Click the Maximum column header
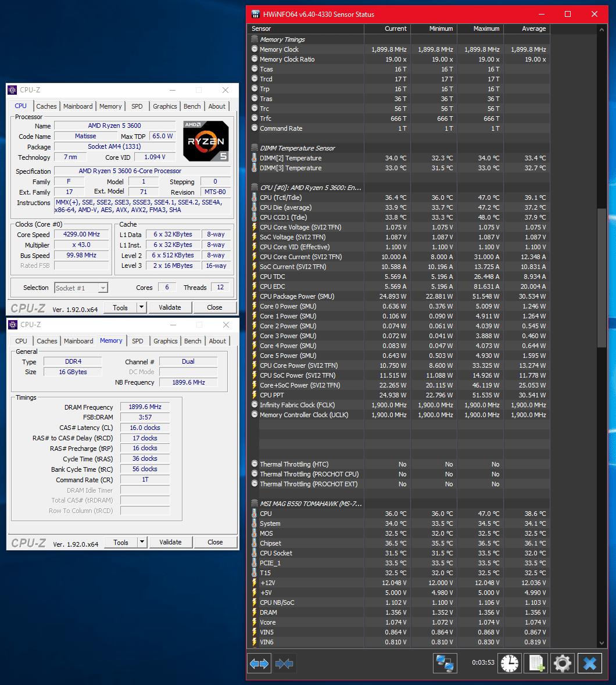Image resolution: width=616 pixels, height=685 pixels. 480,28
